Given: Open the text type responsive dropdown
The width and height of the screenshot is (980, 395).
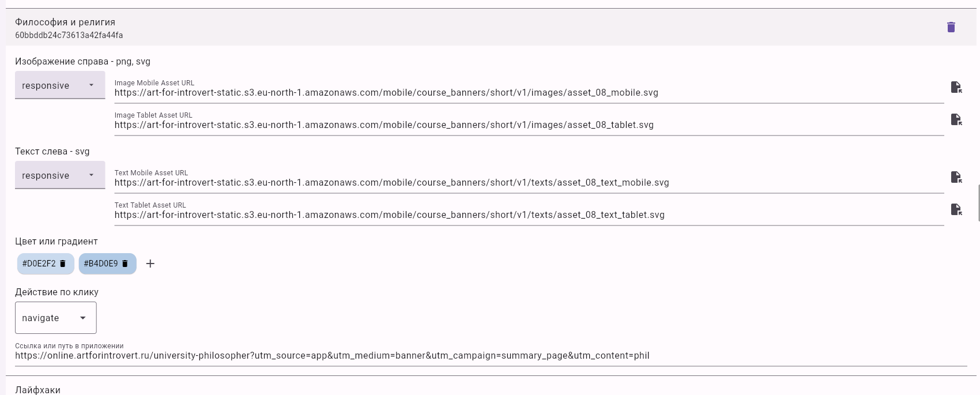Looking at the screenshot, I should (60, 175).
